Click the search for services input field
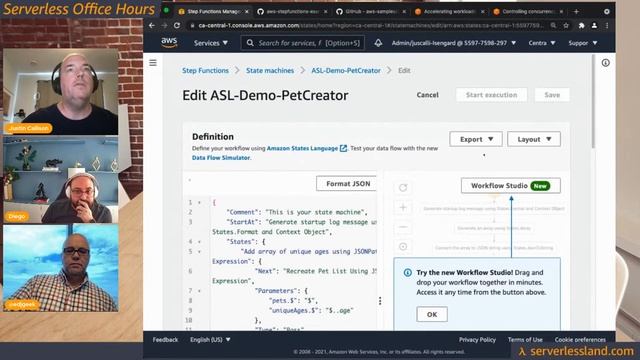 (x=302, y=43)
